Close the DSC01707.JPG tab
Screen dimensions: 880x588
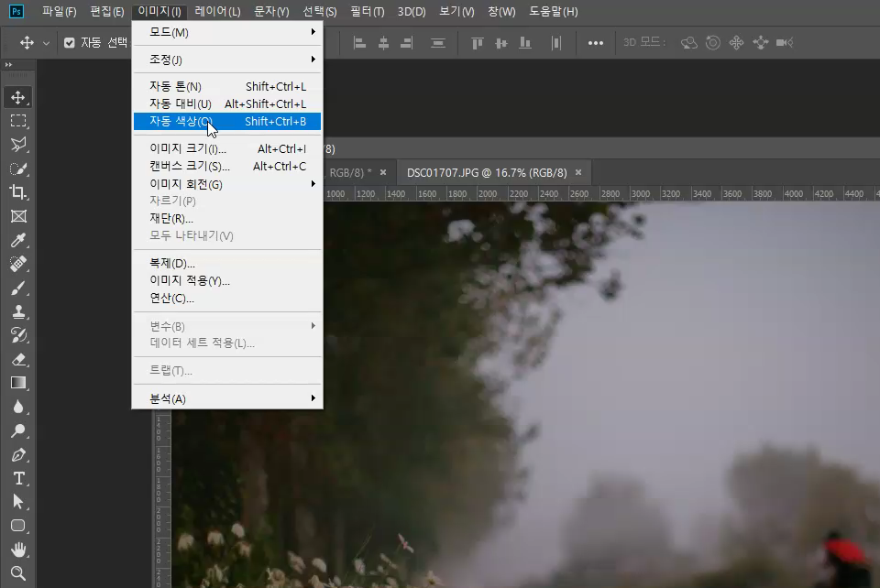point(578,172)
